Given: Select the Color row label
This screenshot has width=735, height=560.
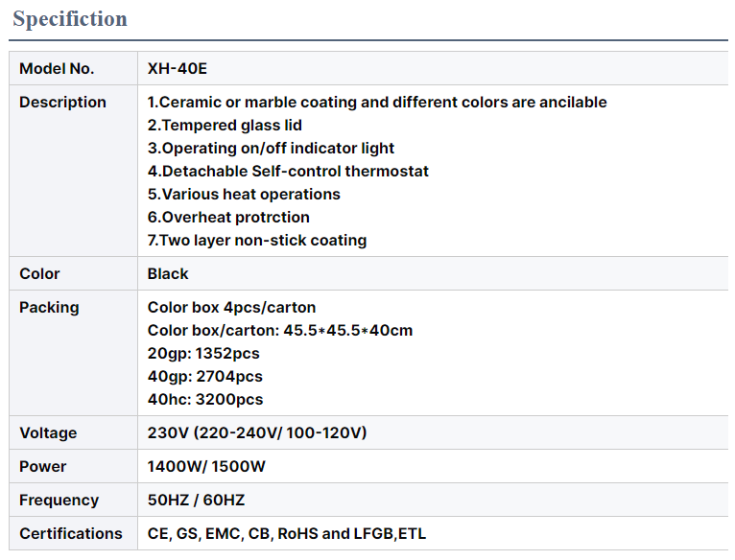Looking at the screenshot, I should point(39,274).
